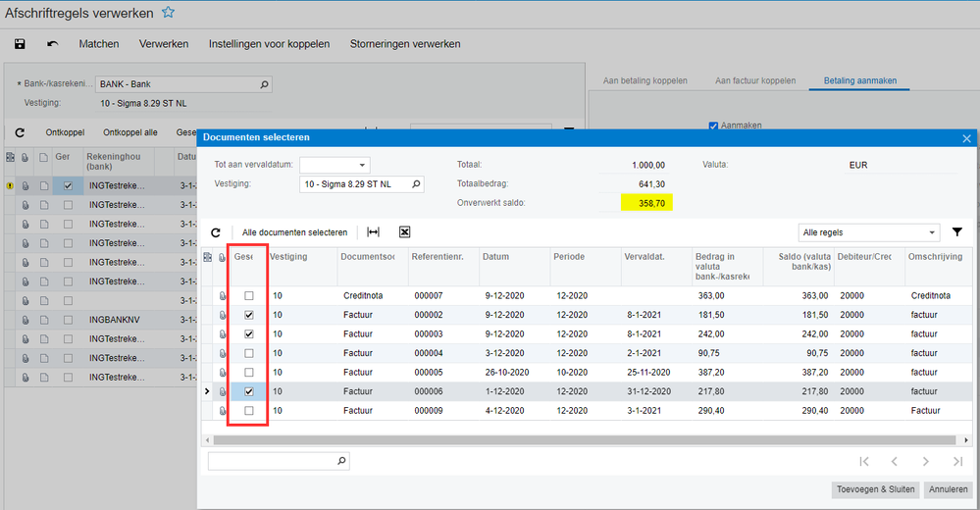Open the filter funnel icon in dialog
The width and height of the screenshot is (980, 510).
point(956,232)
